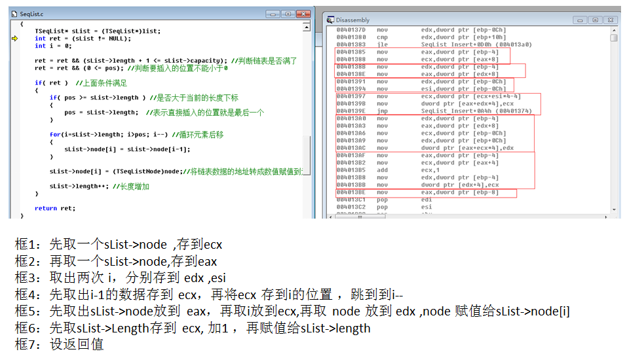Click disassembly address 004013AC
The height and width of the screenshot is (358, 644).
pos(350,148)
